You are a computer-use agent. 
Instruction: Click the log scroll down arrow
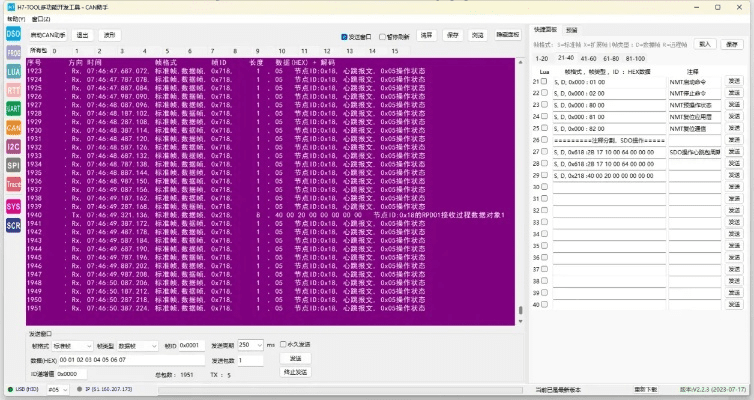pyautogui.click(x=520, y=320)
